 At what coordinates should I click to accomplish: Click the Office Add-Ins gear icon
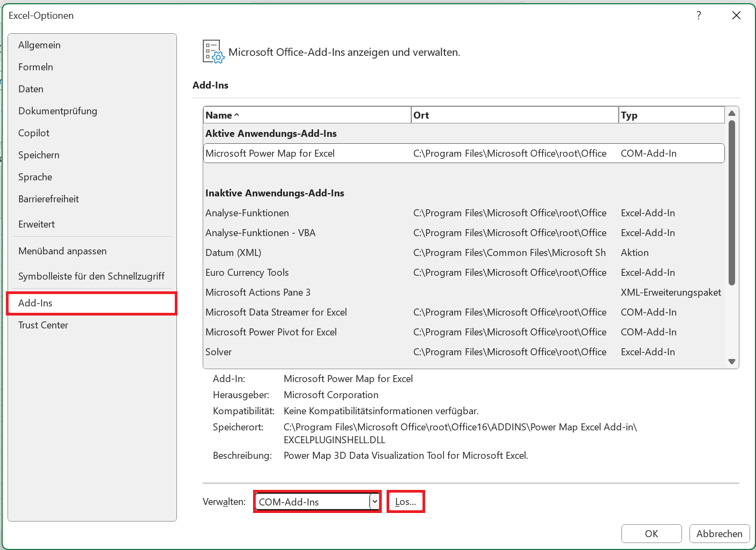pos(213,52)
